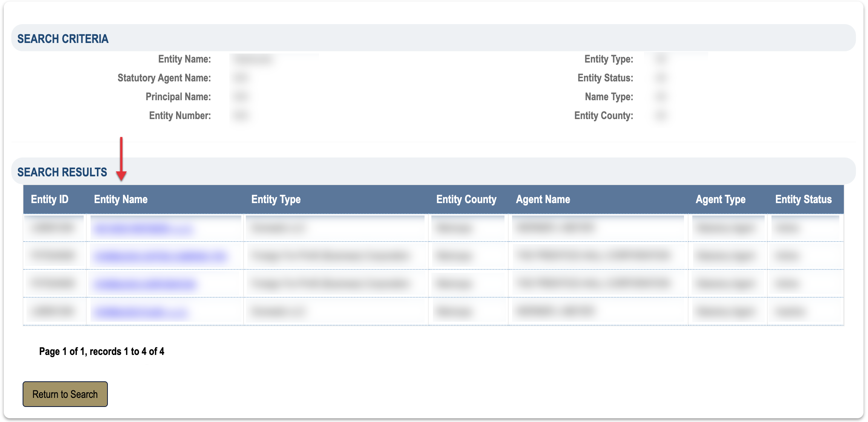Click the Agent Type column header
Screen dimensions: 868x422
tap(720, 199)
